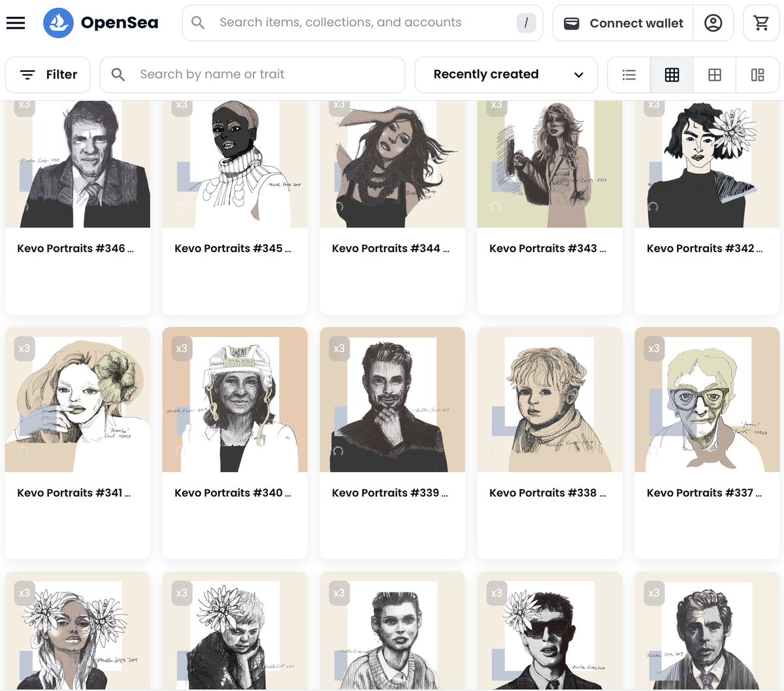Click the x3 badge on Kevo Portraits #339
Image resolution: width=784 pixels, height=691 pixels.
[x=339, y=349]
